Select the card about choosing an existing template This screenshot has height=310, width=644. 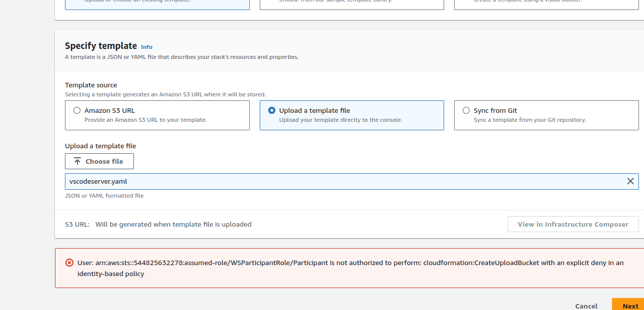click(x=157, y=4)
